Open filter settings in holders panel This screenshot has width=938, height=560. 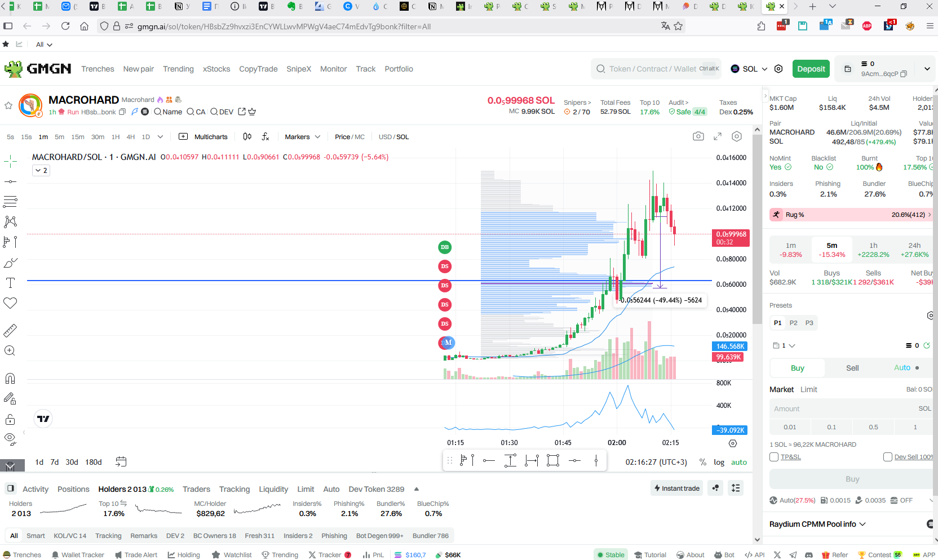click(736, 488)
